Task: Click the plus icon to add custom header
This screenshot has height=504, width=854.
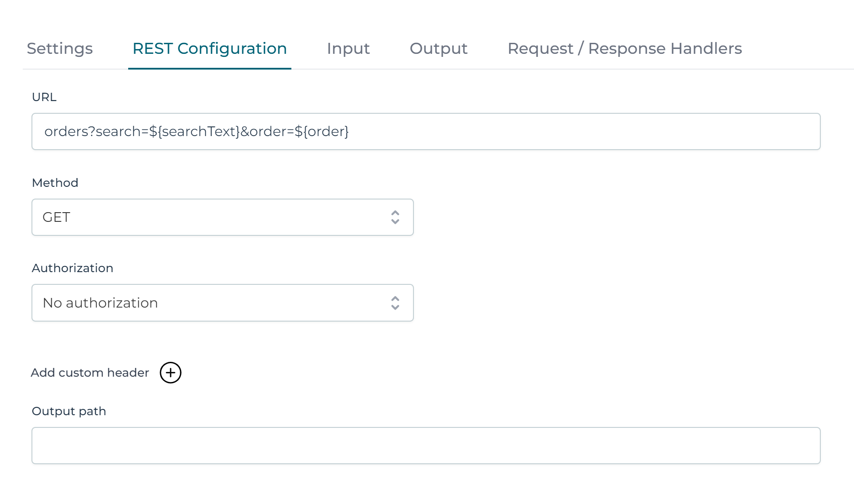Action: pos(171,373)
